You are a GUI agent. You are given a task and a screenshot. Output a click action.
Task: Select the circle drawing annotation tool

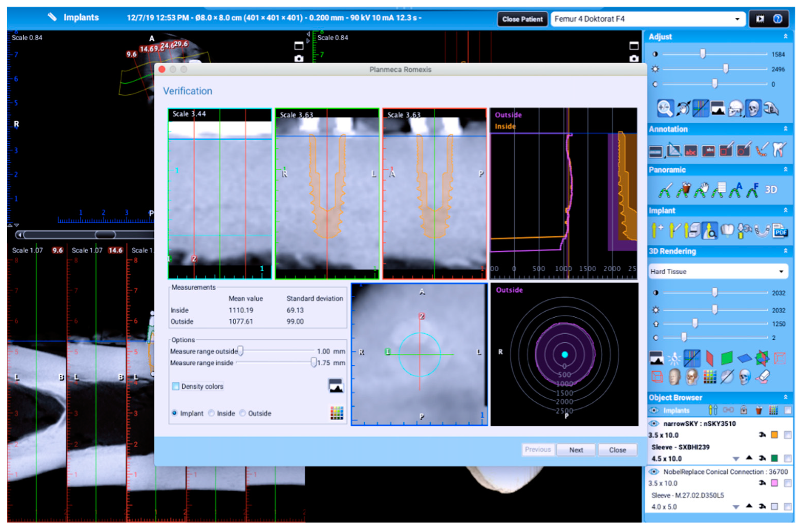click(x=744, y=150)
